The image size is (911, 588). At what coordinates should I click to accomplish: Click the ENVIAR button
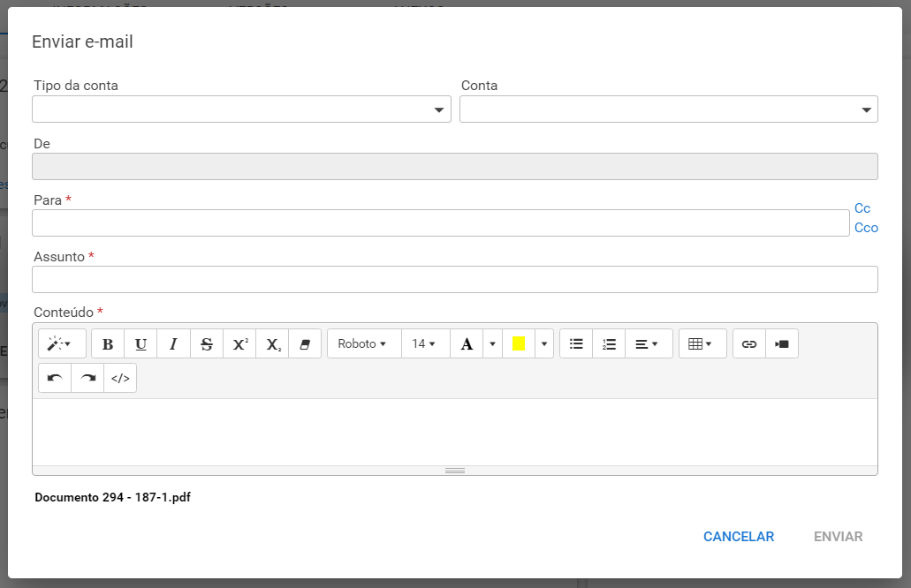coord(838,536)
